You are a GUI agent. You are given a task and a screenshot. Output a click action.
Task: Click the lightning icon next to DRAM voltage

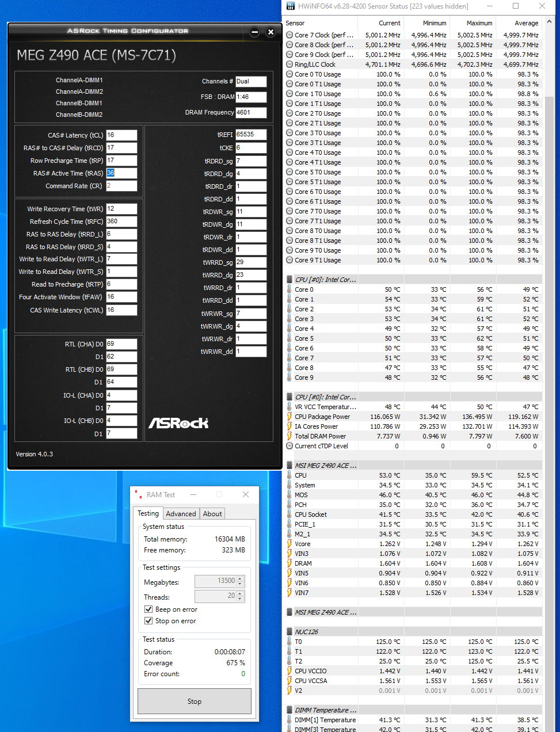289,563
